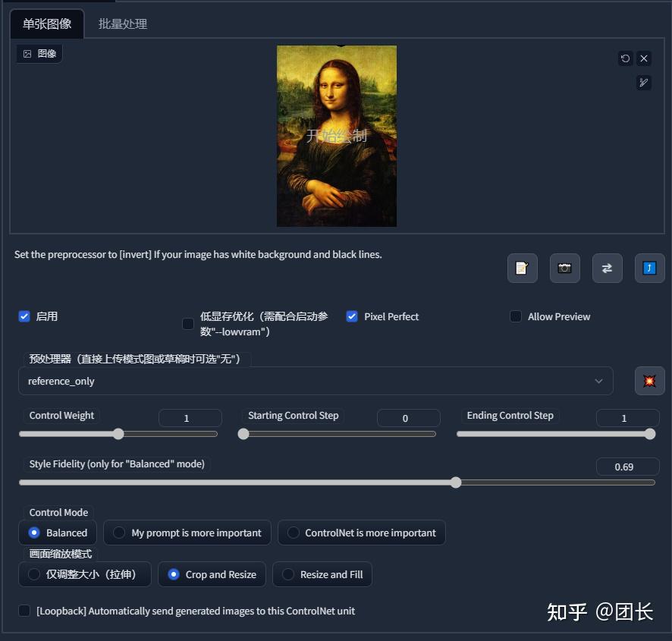Screen dimensions: 672x641
Task: Remove the Mona Lisa image via the X icon
Action: pyautogui.click(x=644, y=58)
